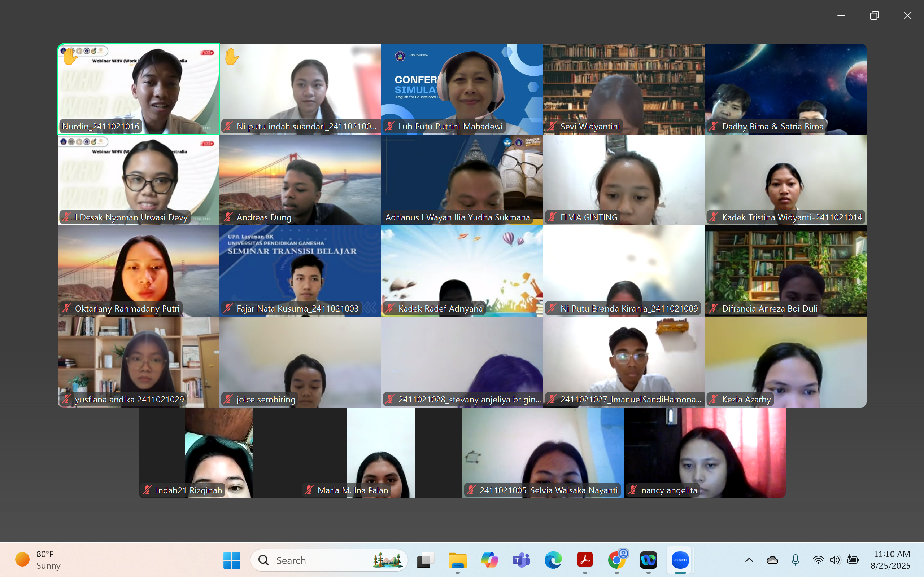Select Luh Putu Putrini Mahadewi video tile
924x577 pixels.
pos(462,89)
